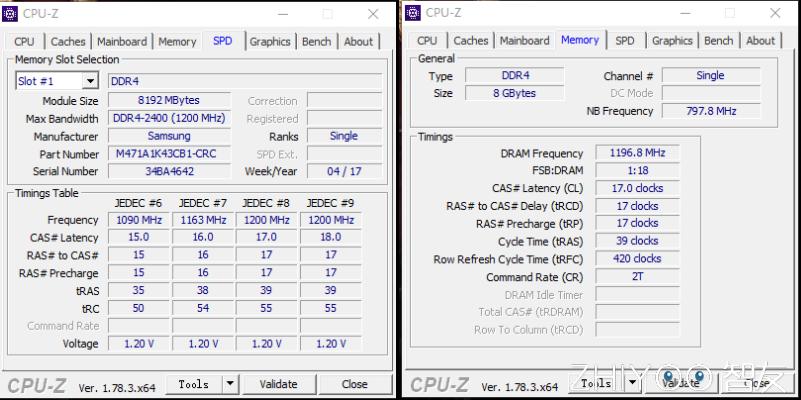Click Part Number M471A1K43CB1-CRC
The width and height of the screenshot is (801, 400).
click(169, 153)
